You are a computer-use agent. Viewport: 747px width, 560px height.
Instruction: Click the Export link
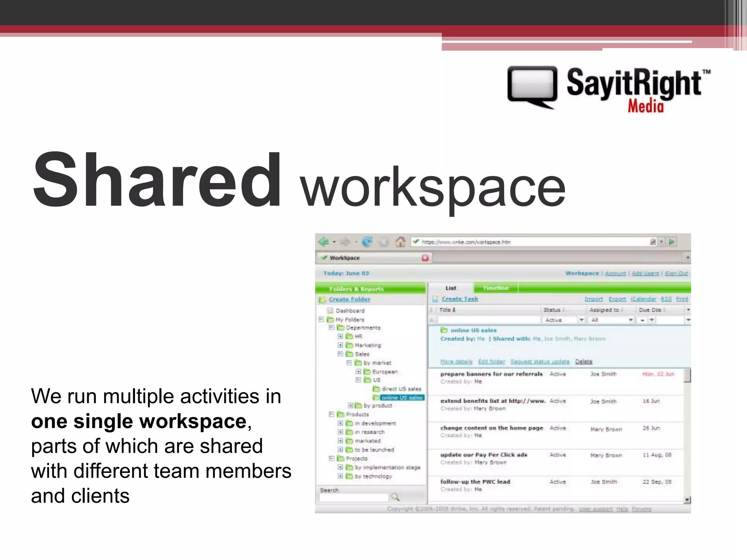[617, 299]
